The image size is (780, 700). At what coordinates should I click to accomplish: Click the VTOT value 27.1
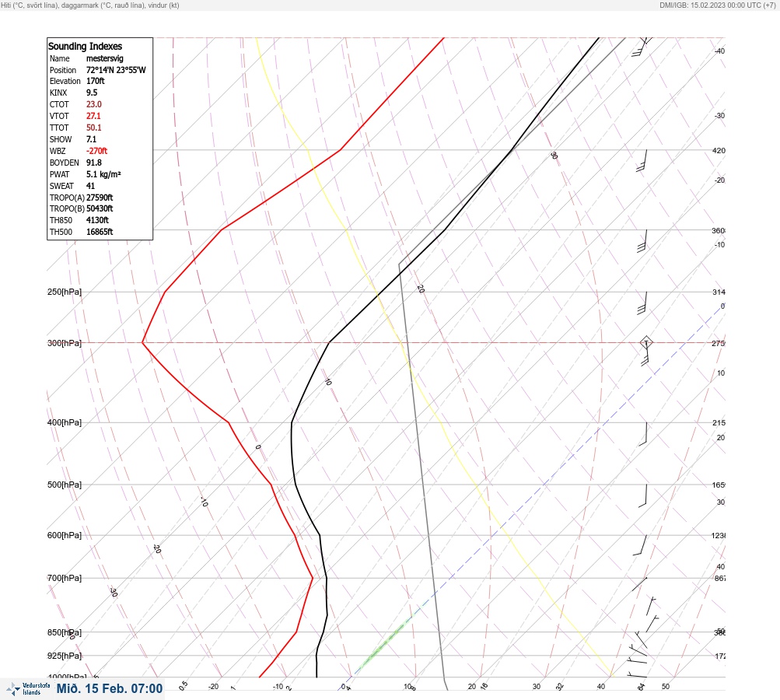coord(93,116)
